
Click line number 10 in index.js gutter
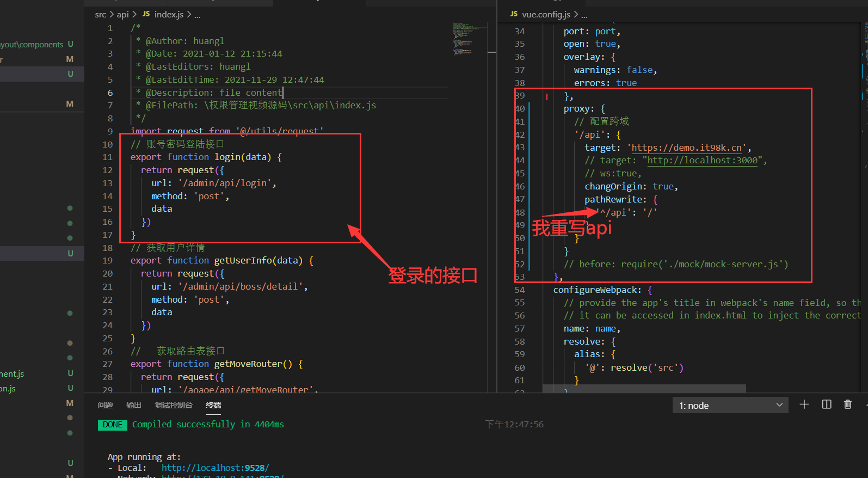click(108, 144)
